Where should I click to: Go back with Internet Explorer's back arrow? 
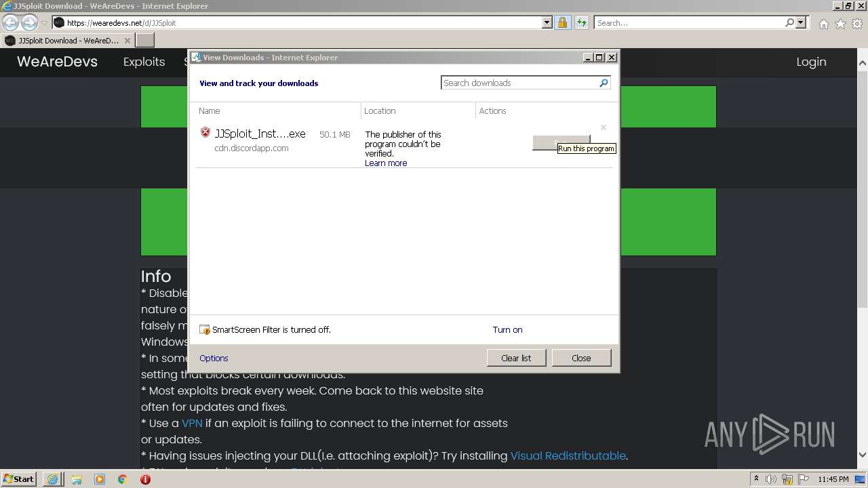(x=11, y=22)
